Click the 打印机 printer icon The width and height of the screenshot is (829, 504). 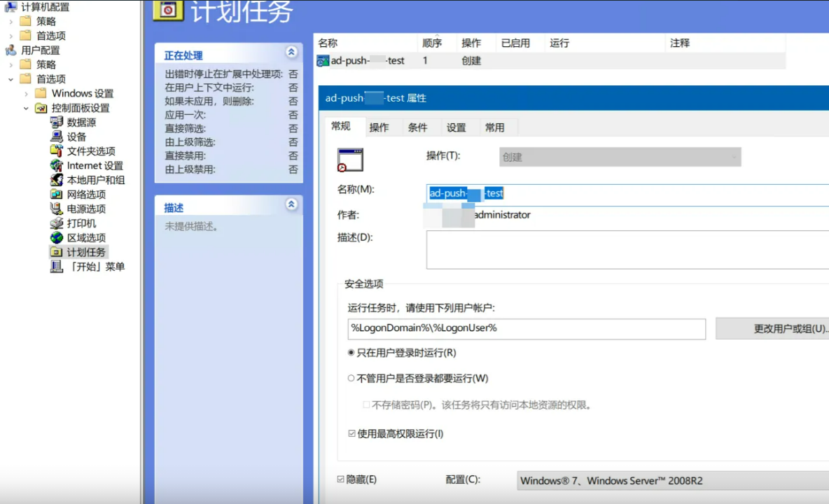pyautogui.click(x=56, y=224)
